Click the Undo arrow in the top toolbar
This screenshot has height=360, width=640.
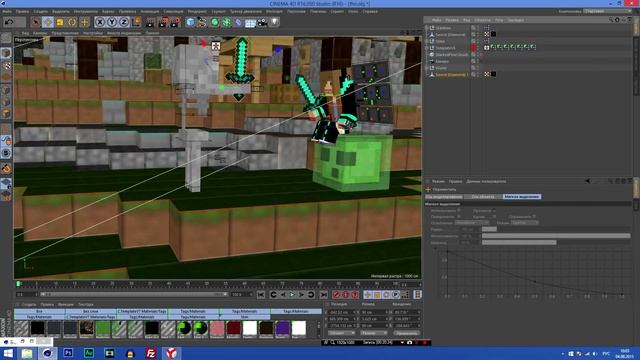point(9,22)
